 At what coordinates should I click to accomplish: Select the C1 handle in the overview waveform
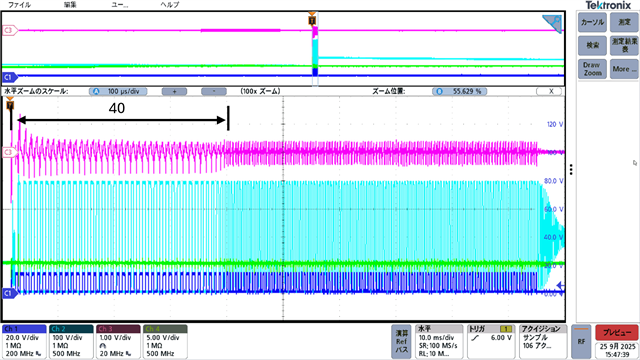tap(10, 77)
